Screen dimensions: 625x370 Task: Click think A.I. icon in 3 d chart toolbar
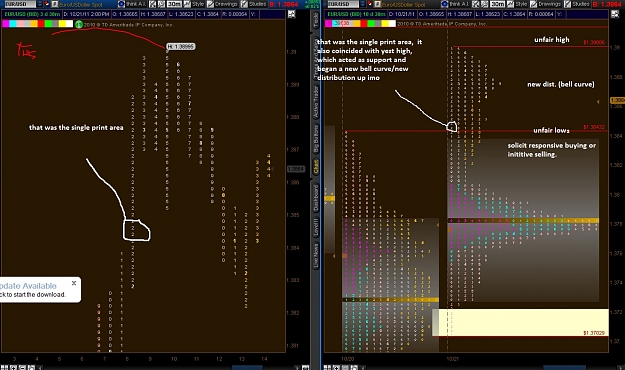pos(121,4)
